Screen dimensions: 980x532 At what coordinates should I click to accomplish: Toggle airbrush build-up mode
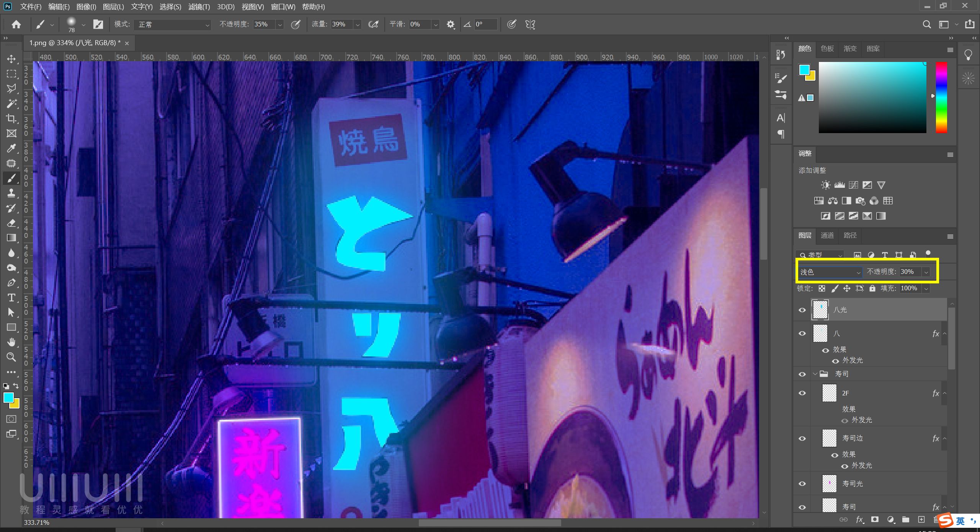coord(373,24)
